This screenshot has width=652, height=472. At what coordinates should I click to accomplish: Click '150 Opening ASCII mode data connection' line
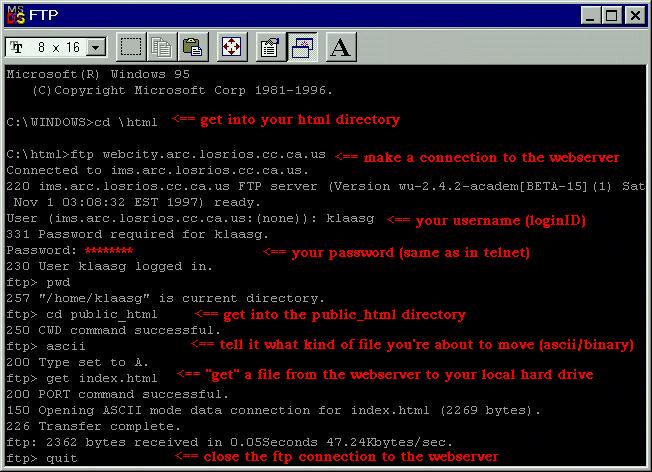(x=274, y=410)
